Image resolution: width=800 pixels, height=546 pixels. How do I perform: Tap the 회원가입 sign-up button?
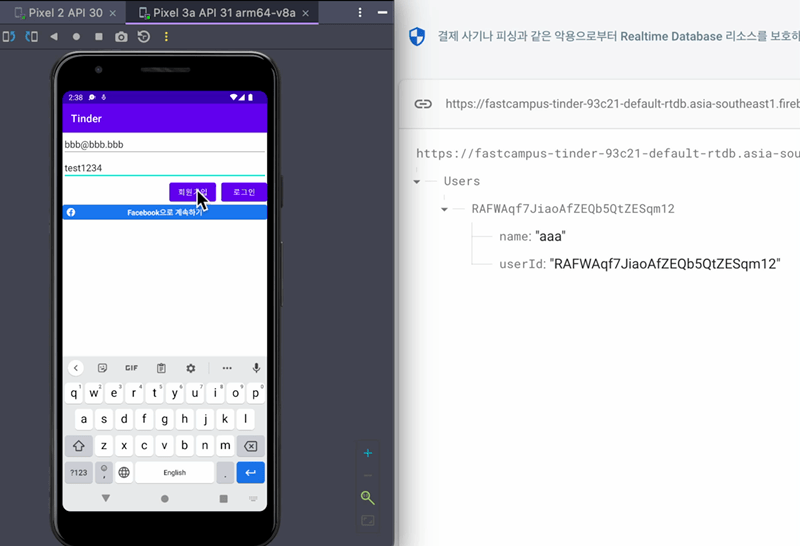192,192
